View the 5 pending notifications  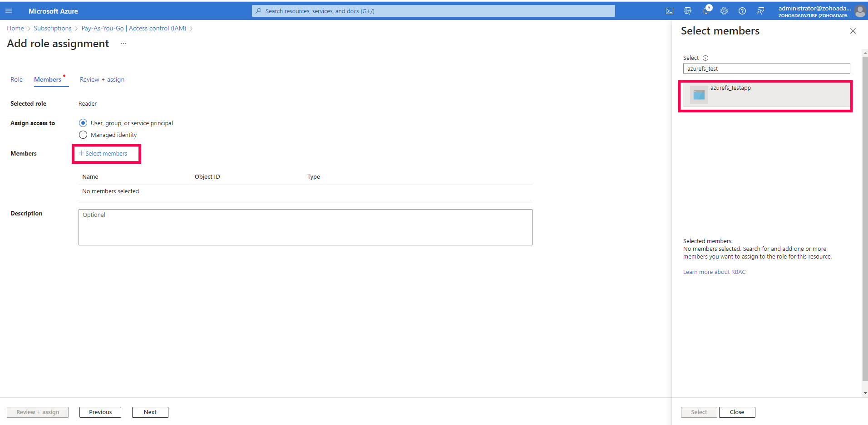point(705,11)
